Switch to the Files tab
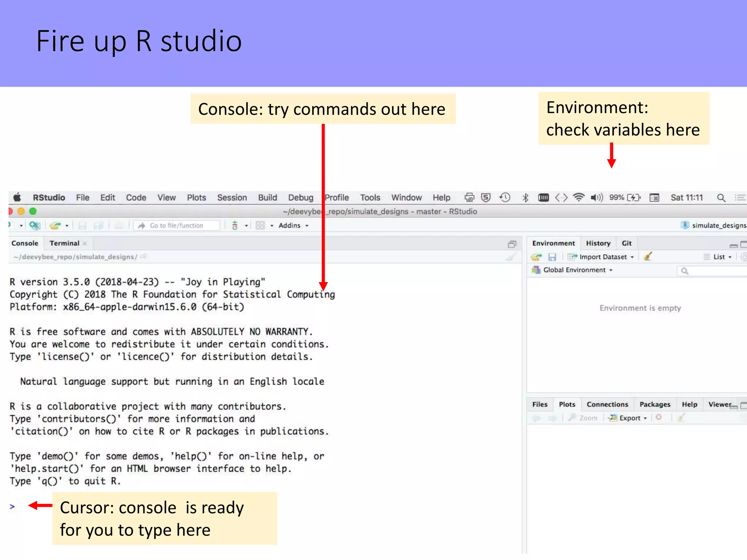Image resolution: width=747 pixels, height=560 pixels. point(540,405)
